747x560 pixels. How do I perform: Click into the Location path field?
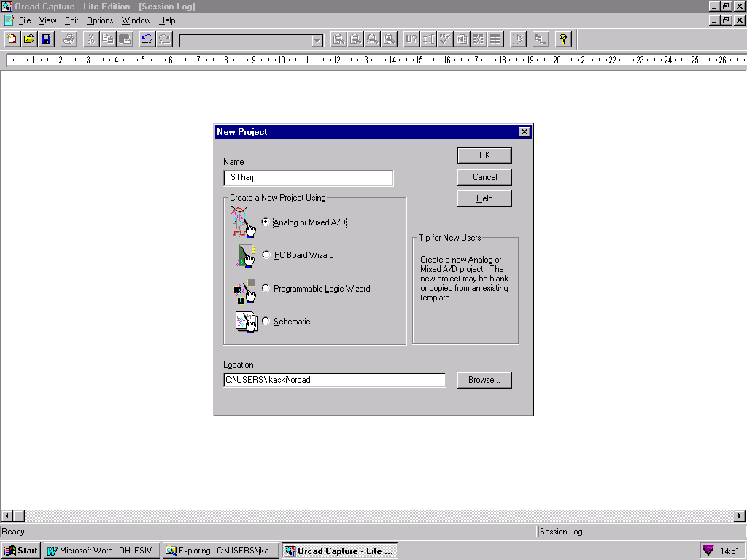334,380
